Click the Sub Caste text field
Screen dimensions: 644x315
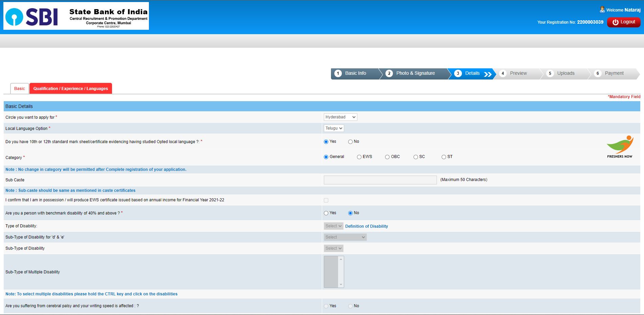(380, 180)
